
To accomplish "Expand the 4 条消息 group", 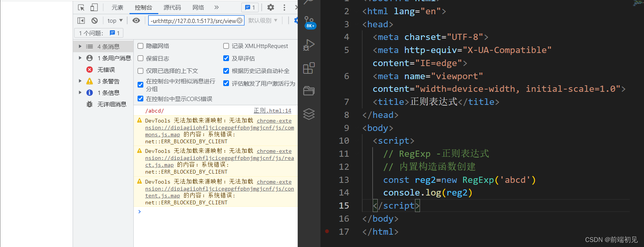I will [80, 46].
